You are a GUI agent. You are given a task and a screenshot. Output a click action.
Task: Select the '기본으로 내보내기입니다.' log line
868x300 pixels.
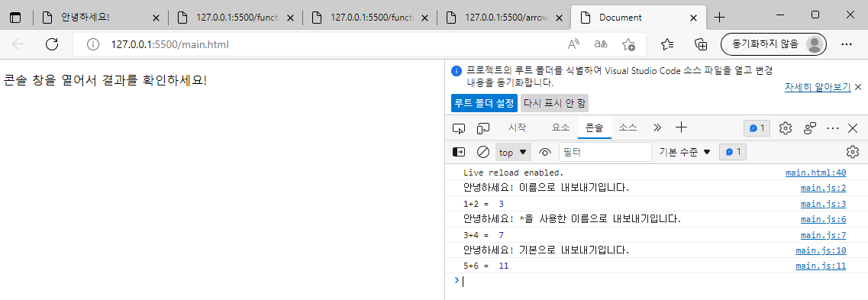(x=547, y=250)
